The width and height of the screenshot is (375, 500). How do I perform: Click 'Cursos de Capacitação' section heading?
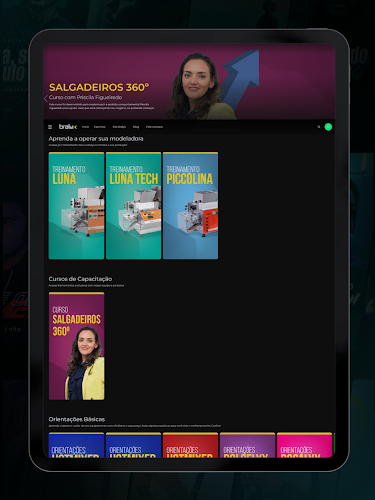pyautogui.click(x=80, y=279)
